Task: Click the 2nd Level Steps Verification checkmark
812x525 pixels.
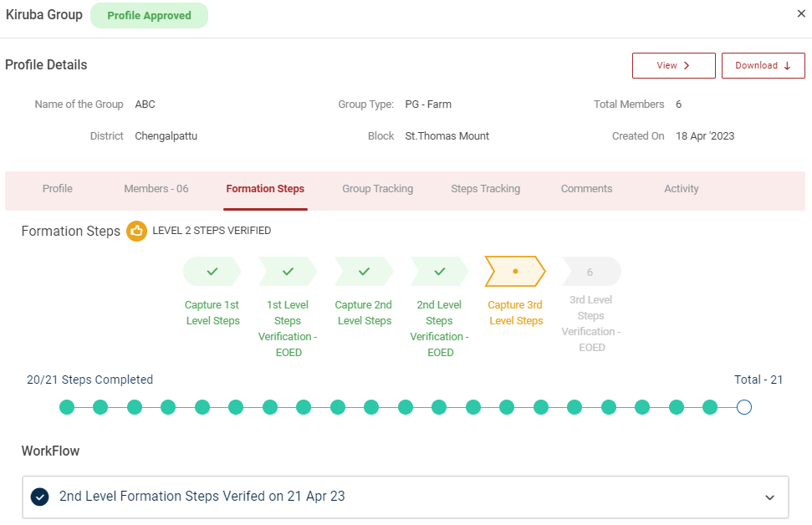Action: point(440,272)
